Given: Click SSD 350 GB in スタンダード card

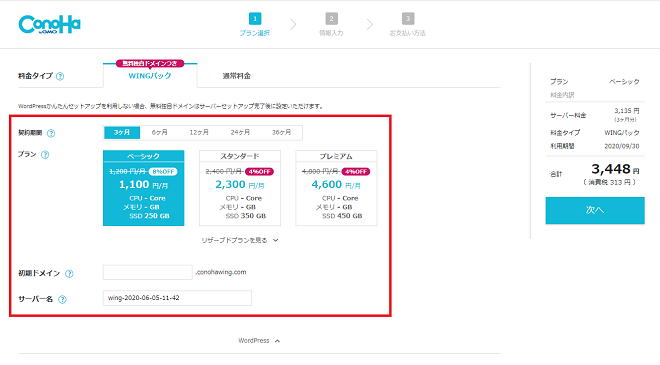Looking at the screenshot, I should point(246,216).
